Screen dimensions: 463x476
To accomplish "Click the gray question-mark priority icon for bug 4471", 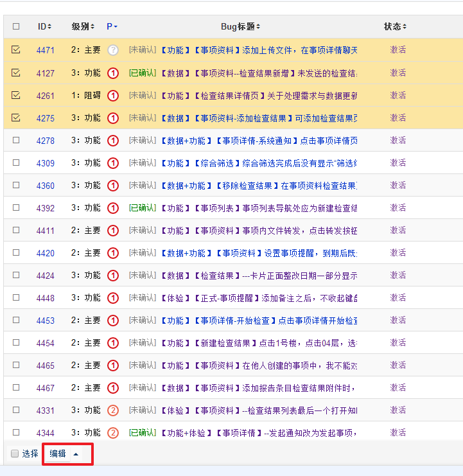I will (113, 50).
